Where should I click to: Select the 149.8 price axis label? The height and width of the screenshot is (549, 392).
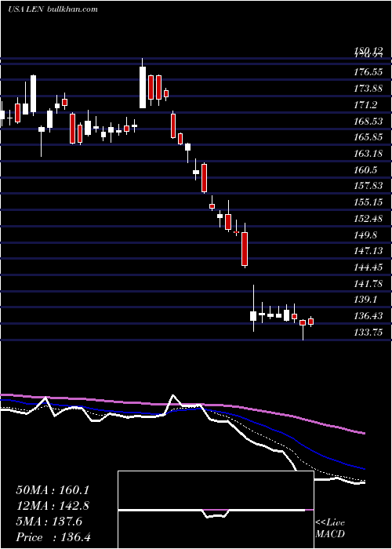tap(366, 235)
